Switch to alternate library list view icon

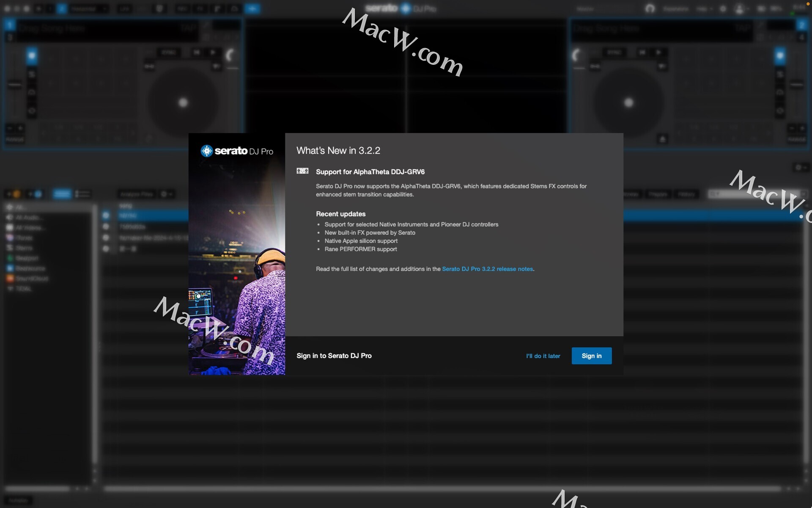[x=82, y=194]
